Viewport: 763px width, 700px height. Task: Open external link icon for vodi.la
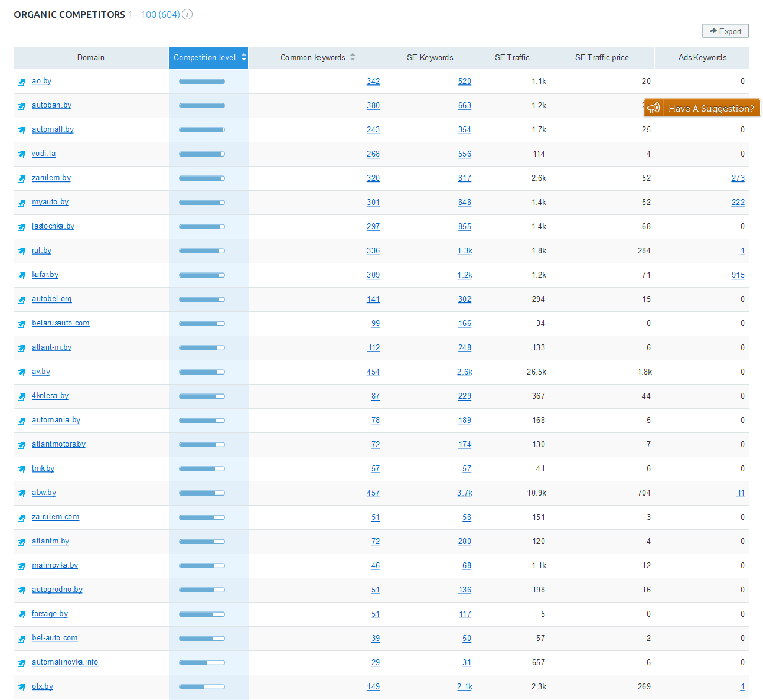[x=21, y=155]
